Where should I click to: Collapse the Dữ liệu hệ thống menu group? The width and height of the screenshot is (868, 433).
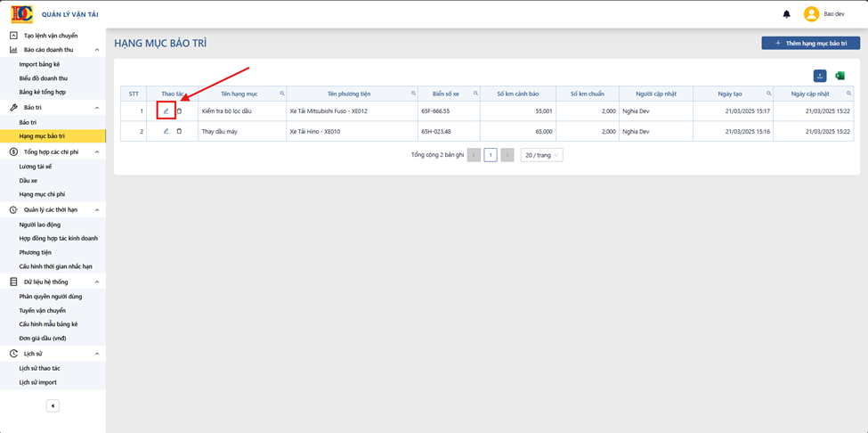click(97, 282)
